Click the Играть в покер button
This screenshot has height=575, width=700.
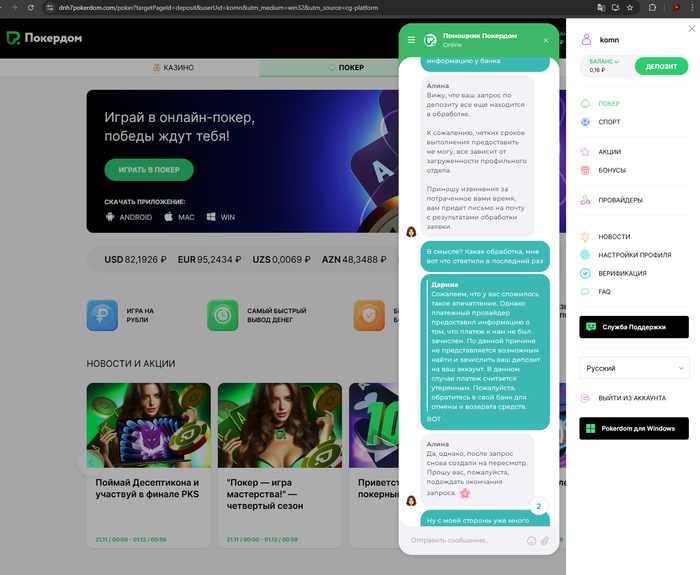pyautogui.click(x=149, y=170)
